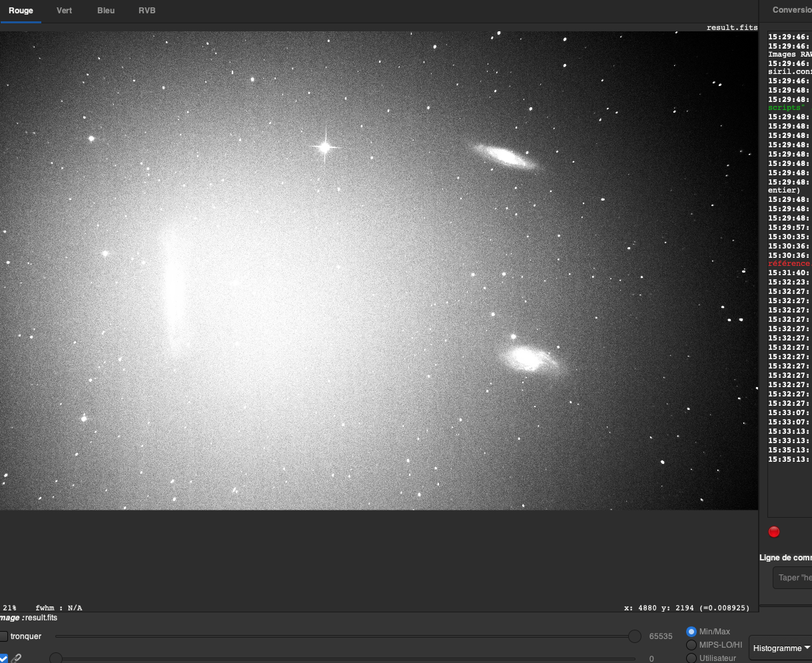Open the Histogramme display mode dropdown
This screenshot has height=663, width=812.
point(780,648)
